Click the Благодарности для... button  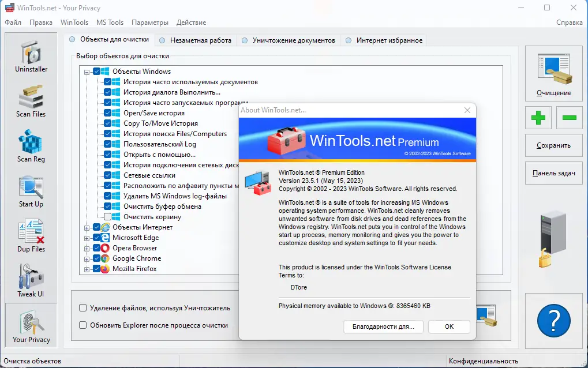[x=383, y=327]
